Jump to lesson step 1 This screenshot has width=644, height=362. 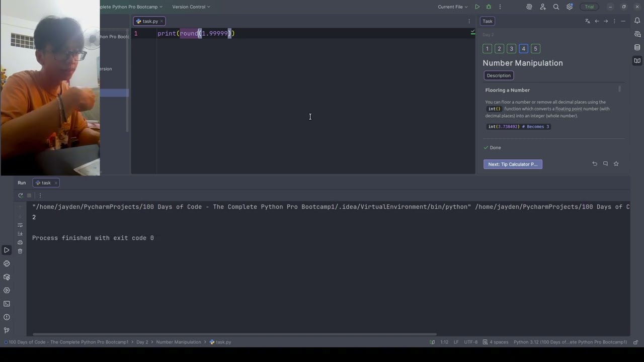[x=487, y=49]
